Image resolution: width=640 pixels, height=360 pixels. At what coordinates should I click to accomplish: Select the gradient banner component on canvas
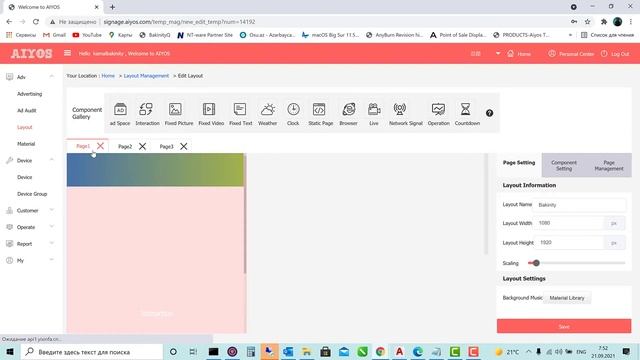coord(155,170)
